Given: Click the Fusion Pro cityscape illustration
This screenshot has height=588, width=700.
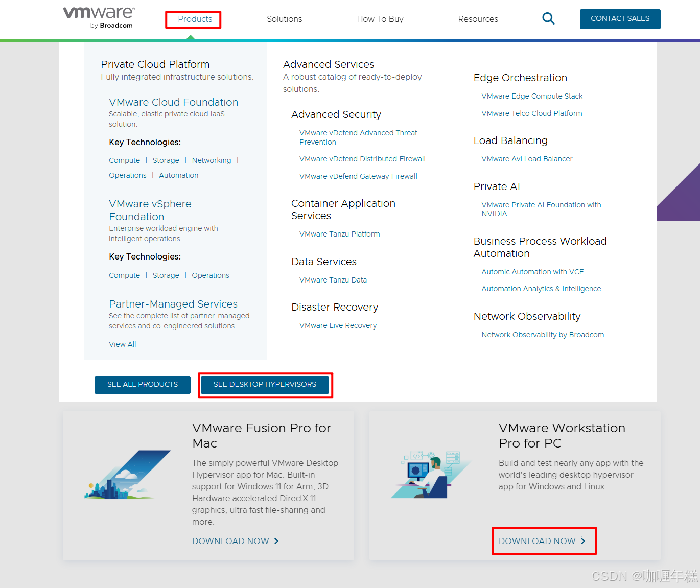Looking at the screenshot, I should 127,475.
